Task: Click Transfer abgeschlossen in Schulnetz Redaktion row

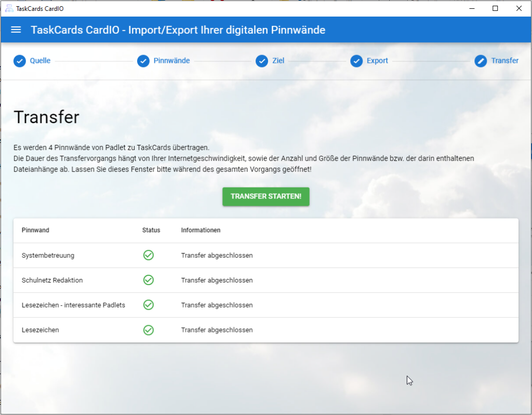Action: (217, 280)
